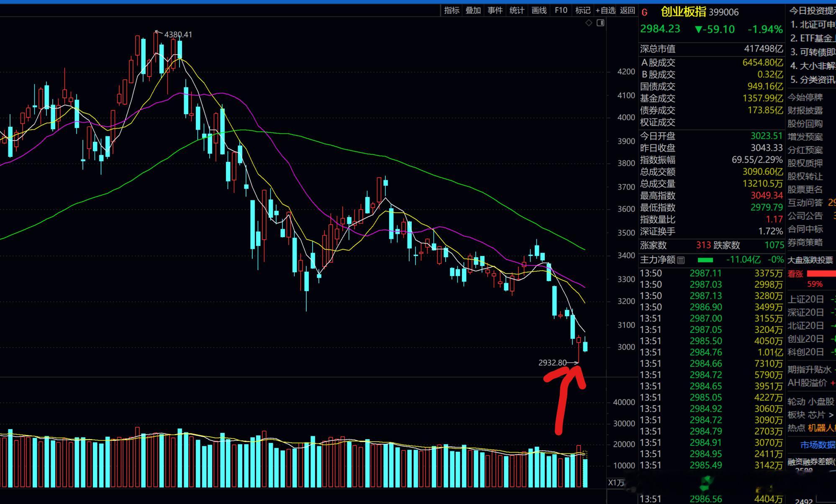Click the 期指升贴水 entry
836x504 pixels.
pos(810,370)
